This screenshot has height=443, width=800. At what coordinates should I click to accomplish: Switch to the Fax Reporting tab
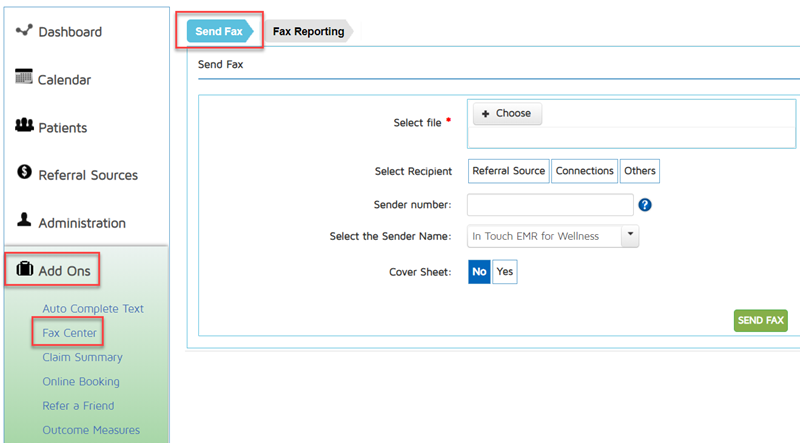(308, 31)
